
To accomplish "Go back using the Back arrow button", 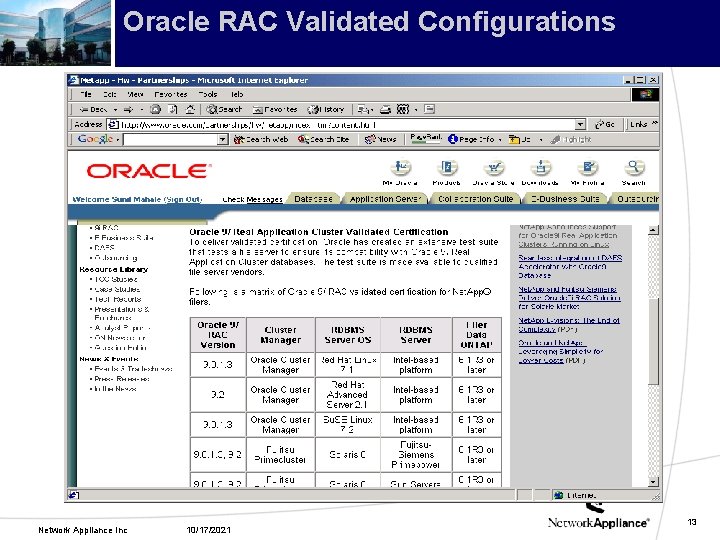I will (x=93, y=109).
